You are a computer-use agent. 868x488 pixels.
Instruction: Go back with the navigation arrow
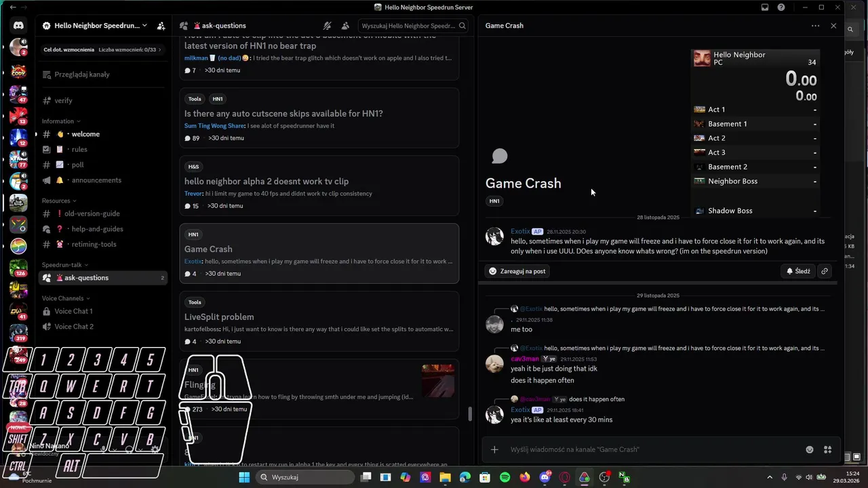pos(12,7)
